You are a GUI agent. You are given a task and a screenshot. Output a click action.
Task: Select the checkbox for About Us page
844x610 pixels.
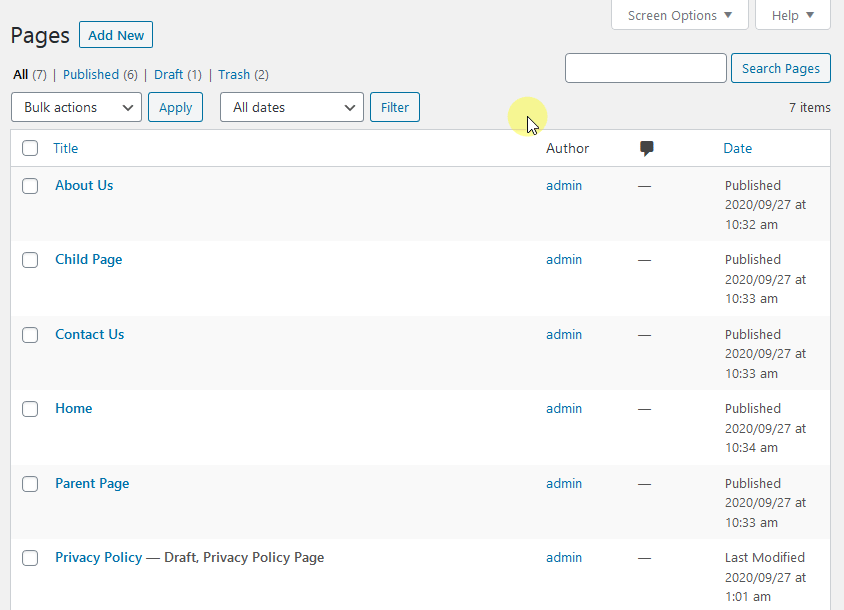30,186
